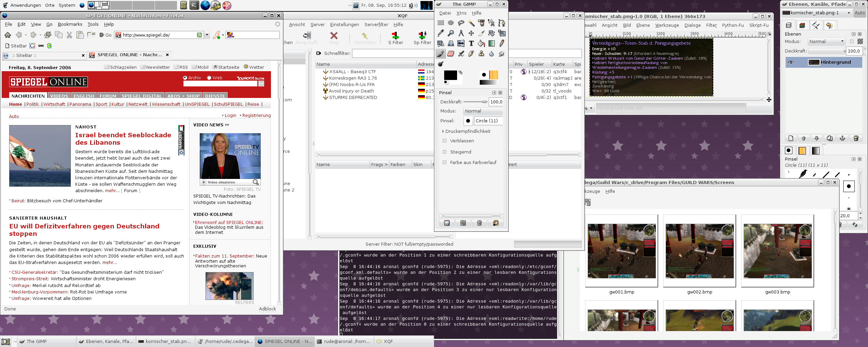Enable the Verblassen checkbox in the Pinsel dialog
Image resolution: width=868 pixels, height=347 pixels.
click(x=445, y=141)
